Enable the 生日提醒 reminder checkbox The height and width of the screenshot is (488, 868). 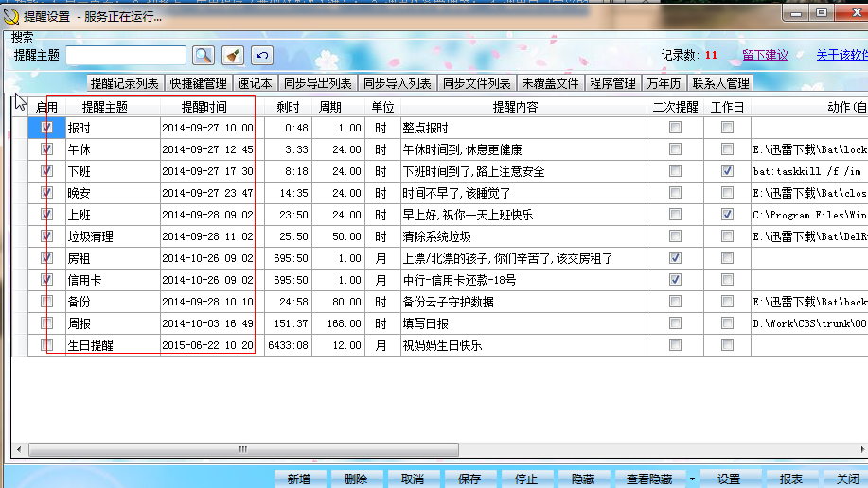pos(46,344)
